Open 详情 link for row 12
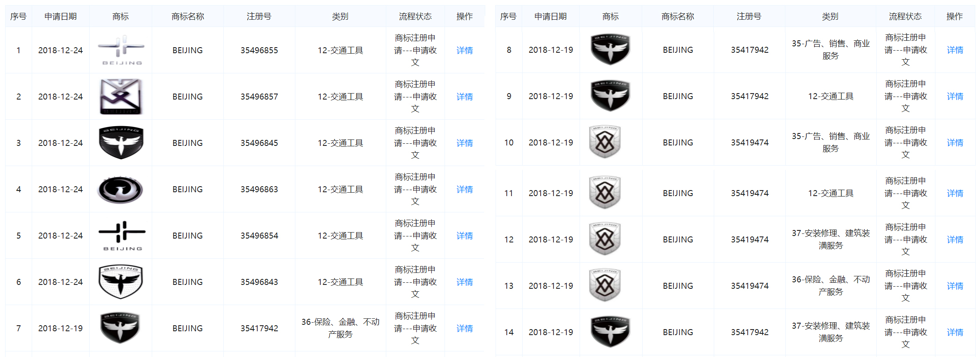 [x=955, y=239]
